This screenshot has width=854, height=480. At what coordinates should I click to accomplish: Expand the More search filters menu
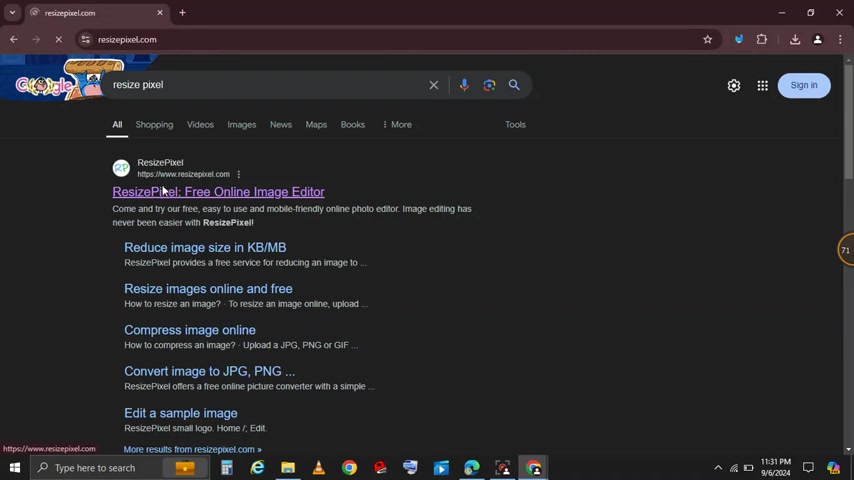tap(397, 125)
